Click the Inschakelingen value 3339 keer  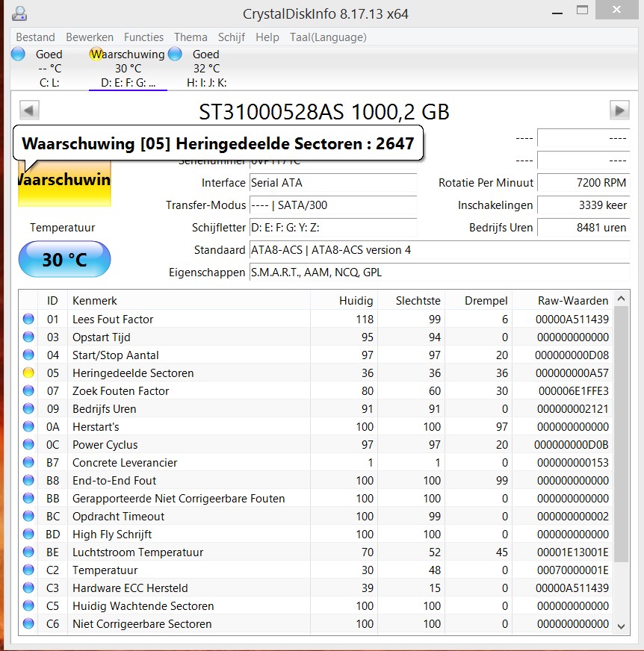[583, 205]
